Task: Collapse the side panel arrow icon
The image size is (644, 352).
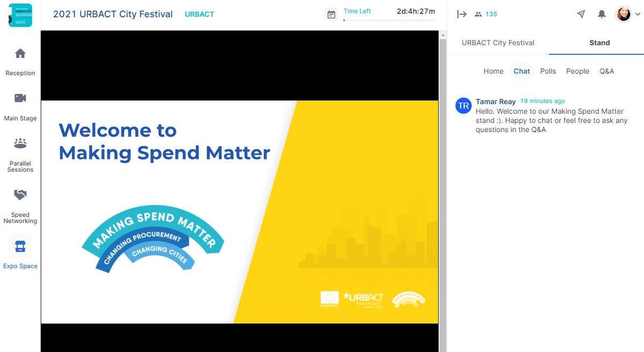Action: (x=462, y=14)
